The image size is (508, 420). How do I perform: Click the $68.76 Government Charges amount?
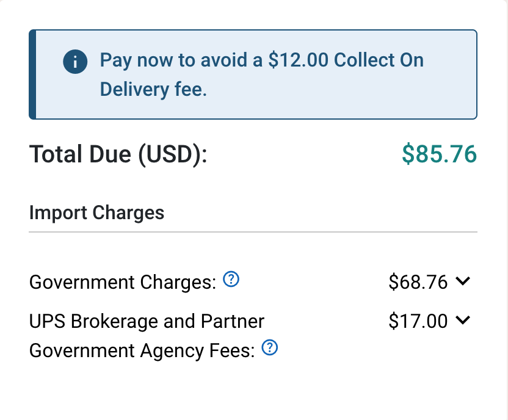point(418,282)
